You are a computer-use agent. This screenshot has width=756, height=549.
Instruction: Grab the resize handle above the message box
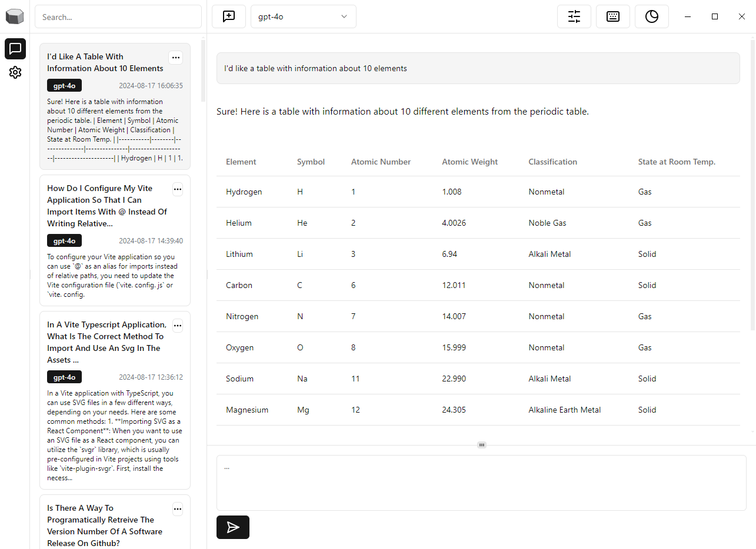point(481,445)
